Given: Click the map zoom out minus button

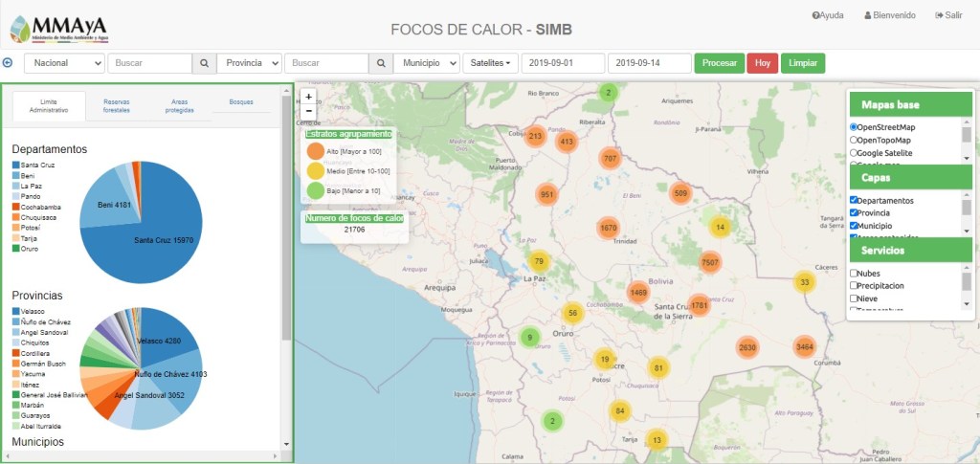Looking at the screenshot, I should 308,111.
